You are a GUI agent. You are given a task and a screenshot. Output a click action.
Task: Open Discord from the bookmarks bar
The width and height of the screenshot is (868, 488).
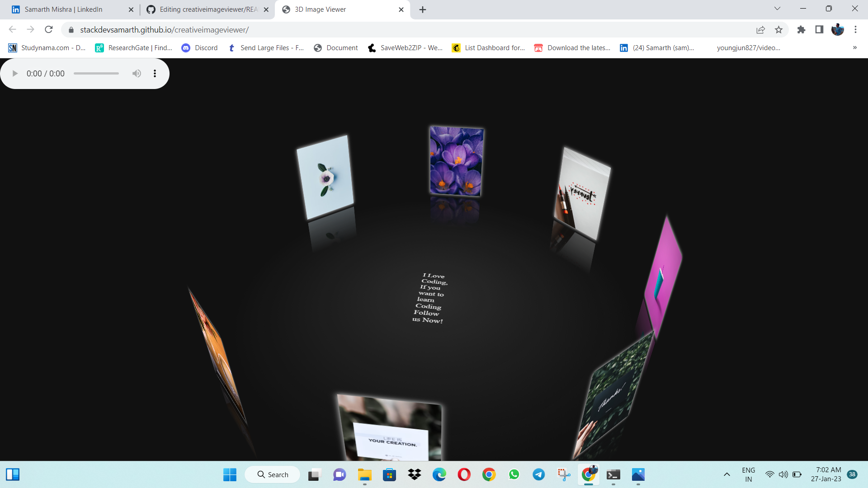coord(199,47)
